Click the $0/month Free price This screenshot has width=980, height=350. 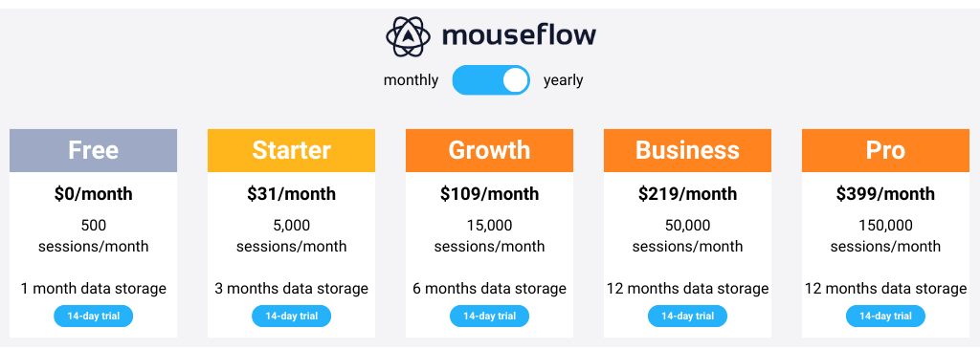click(x=93, y=194)
